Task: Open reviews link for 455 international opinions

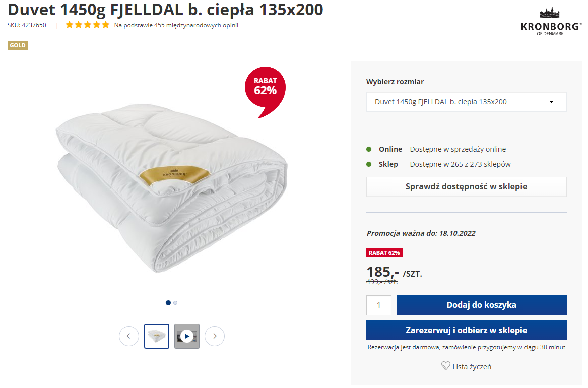Action: tap(176, 25)
